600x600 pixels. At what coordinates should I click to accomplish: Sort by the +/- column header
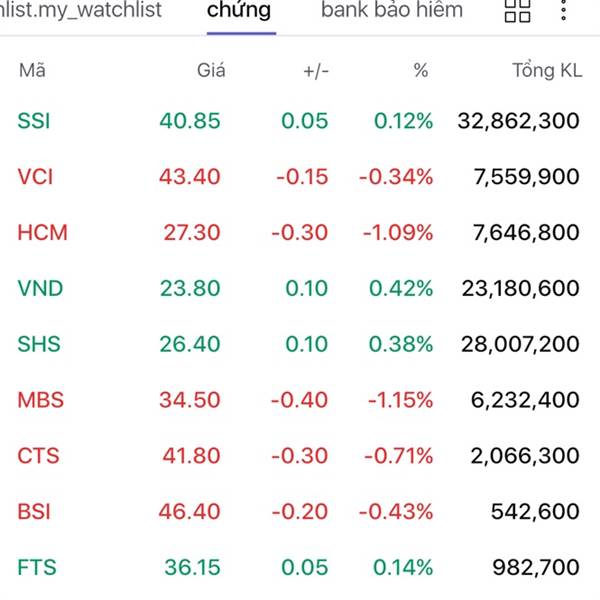[x=315, y=70]
